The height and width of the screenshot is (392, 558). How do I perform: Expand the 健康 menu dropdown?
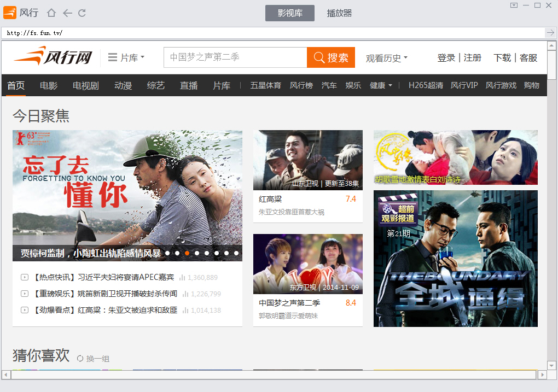click(381, 85)
